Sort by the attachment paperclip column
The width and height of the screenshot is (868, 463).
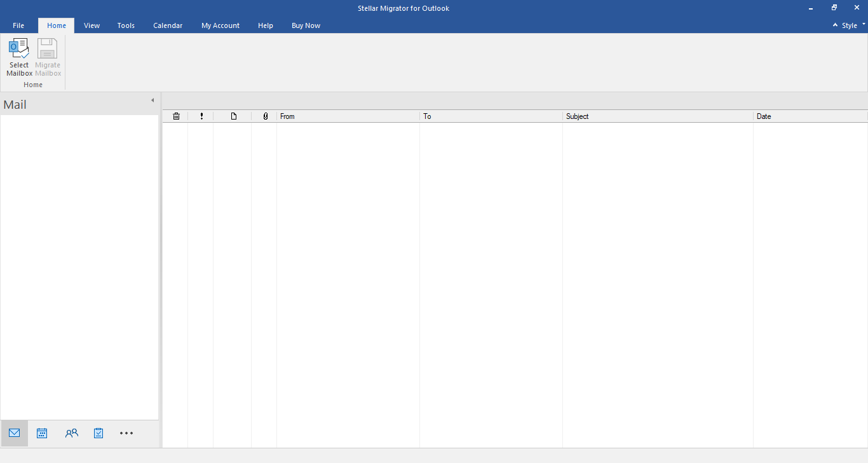(x=265, y=116)
